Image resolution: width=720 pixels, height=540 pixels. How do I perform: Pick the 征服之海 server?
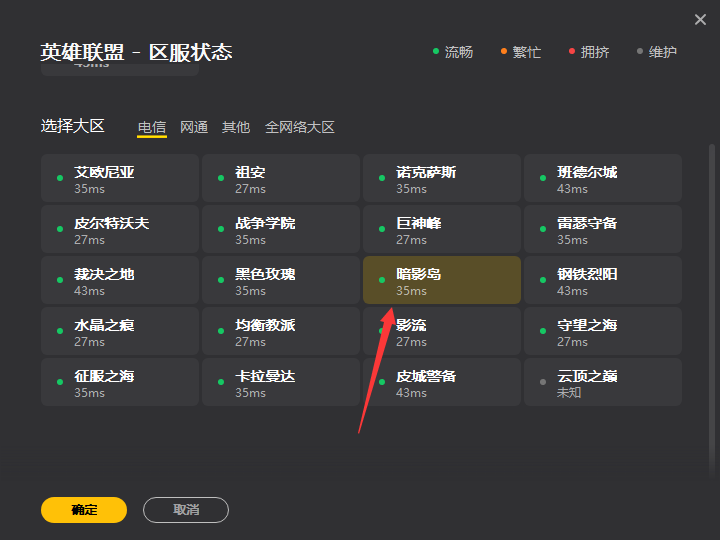(x=120, y=382)
